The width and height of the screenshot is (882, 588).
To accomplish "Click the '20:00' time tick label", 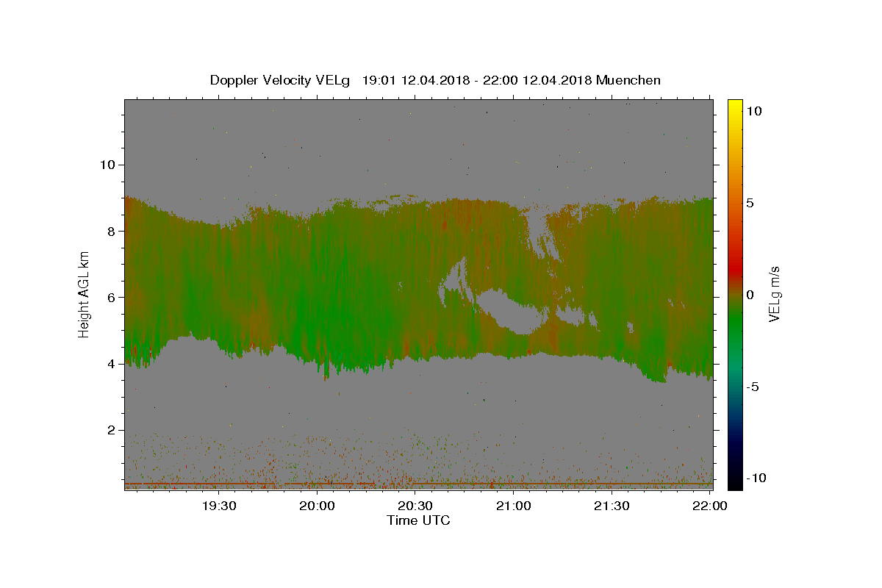I will coord(318,506).
